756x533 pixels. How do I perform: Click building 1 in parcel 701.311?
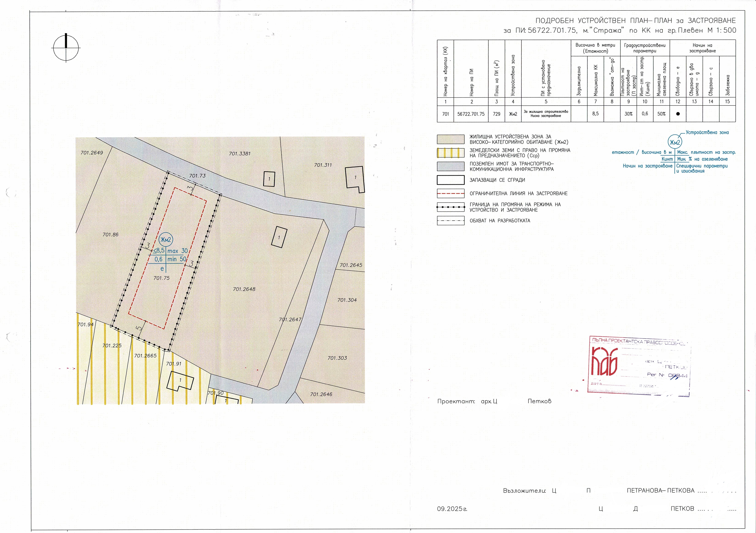tap(355, 178)
